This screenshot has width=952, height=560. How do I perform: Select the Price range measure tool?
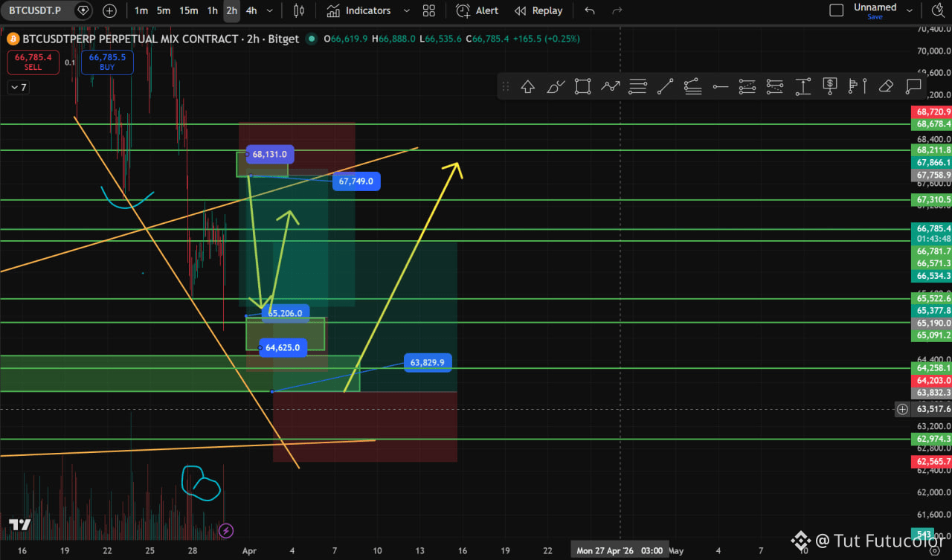pyautogui.click(x=803, y=86)
